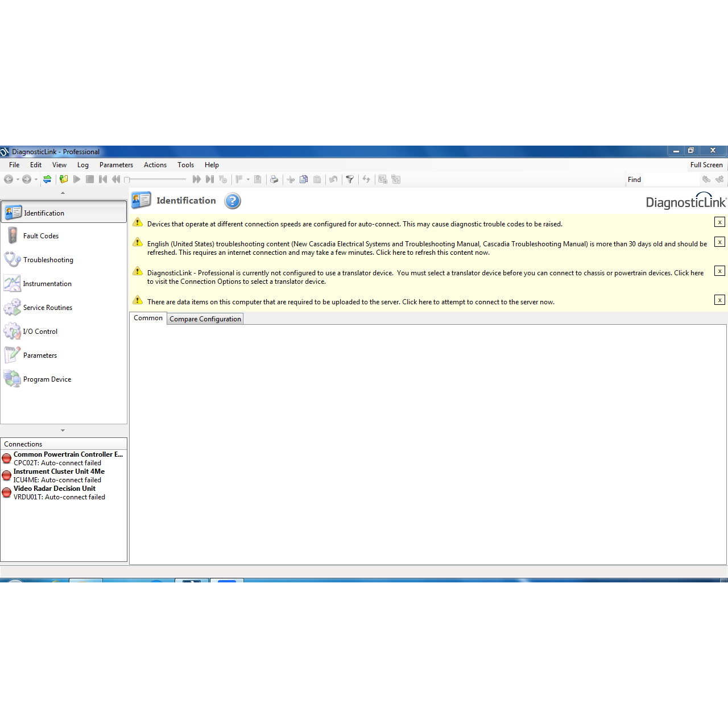The height and width of the screenshot is (728, 728).
Task: Click the Collapse All tree icon
Action: [x=396, y=179]
